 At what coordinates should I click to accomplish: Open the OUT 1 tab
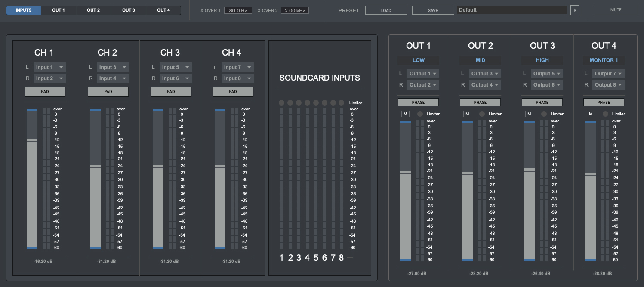pyautogui.click(x=59, y=10)
